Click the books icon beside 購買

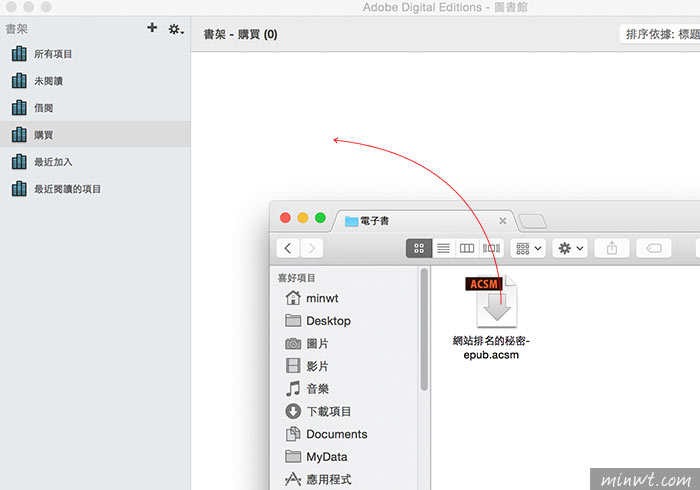[19, 134]
